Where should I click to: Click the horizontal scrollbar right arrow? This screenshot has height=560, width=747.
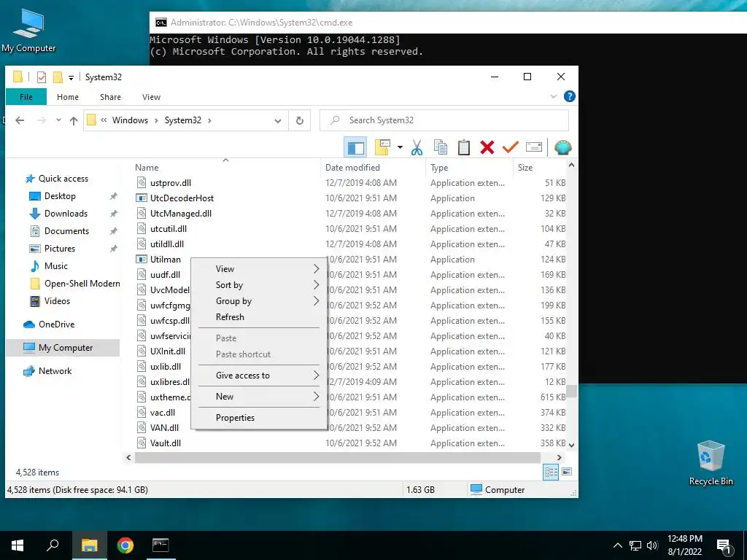560,458
